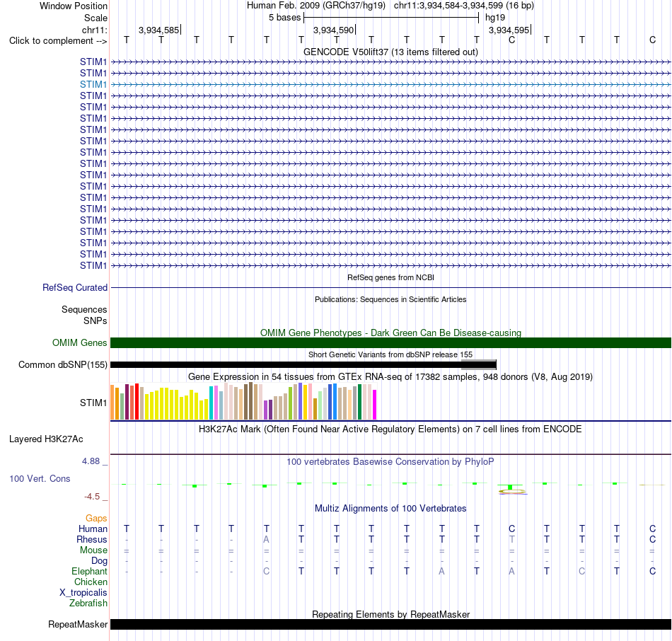The width and height of the screenshot is (672, 641).
Task: Click the 3,934,595 position marker
Action: point(509,30)
